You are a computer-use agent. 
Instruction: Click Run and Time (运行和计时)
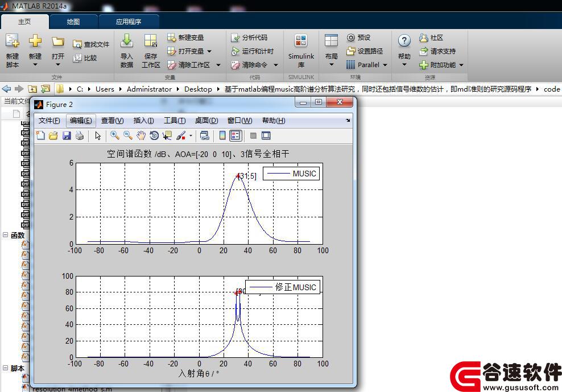253,51
